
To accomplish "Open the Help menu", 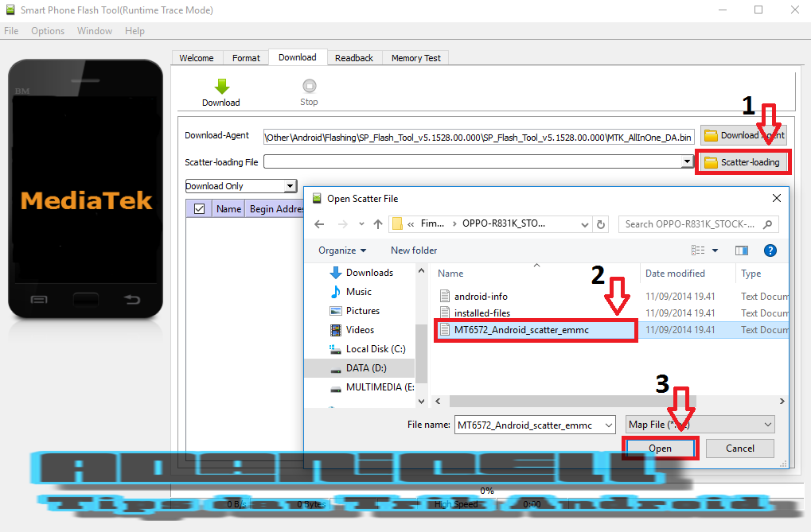I will pyautogui.click(x=135, y=31).
